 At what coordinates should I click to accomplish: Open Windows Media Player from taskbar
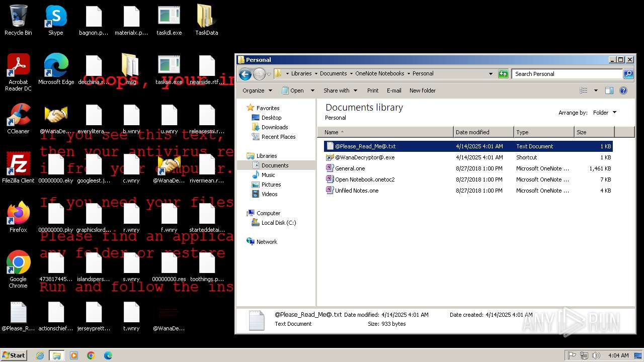(x=74, y=355)
